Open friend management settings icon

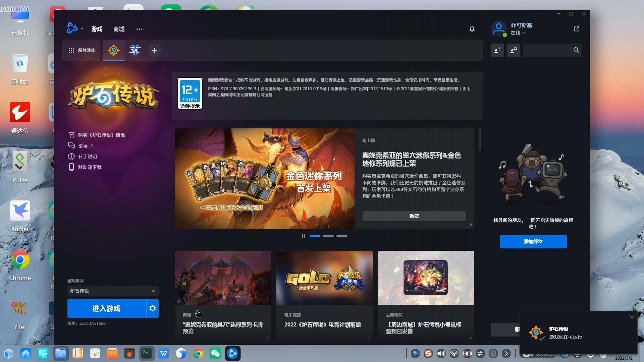pos(513,50)
